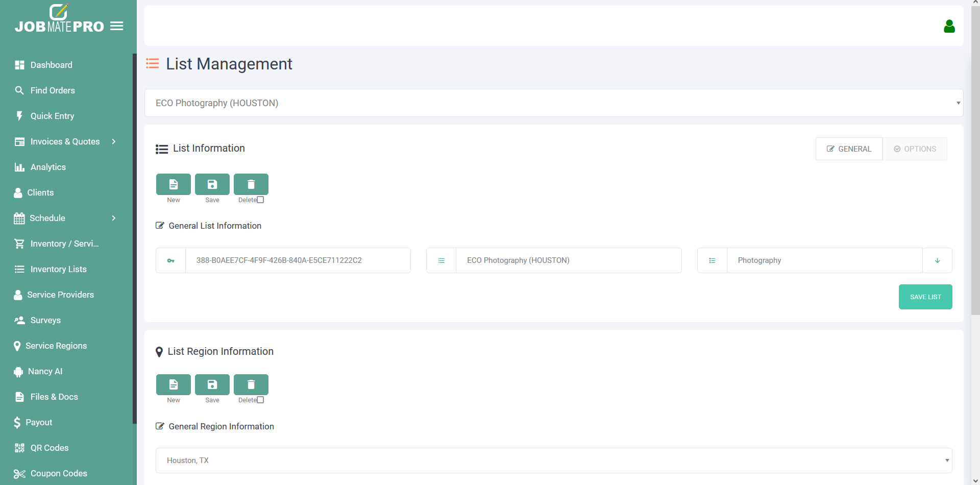The height and width of the screenshot is (485, 980).
Task: Click Save icon under List Information
Action: point(212,184)
